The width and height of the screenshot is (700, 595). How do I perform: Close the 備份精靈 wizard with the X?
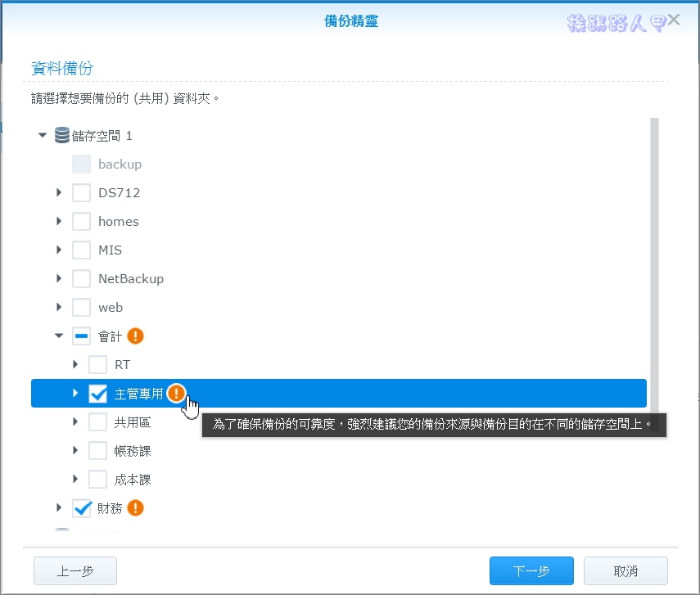point(674,20)
